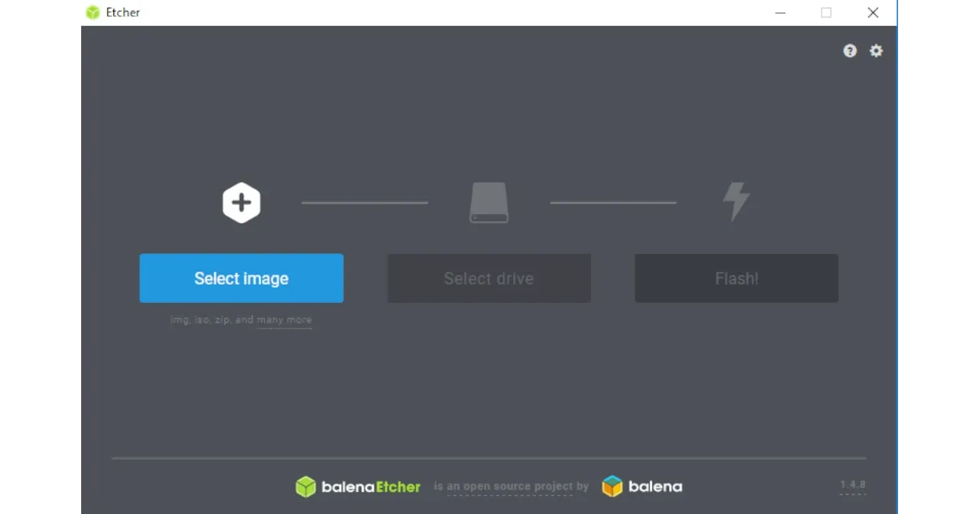This screenshot has width=980, height=514.
Task: Close the Etcher window
Action: tap(873, 12)
